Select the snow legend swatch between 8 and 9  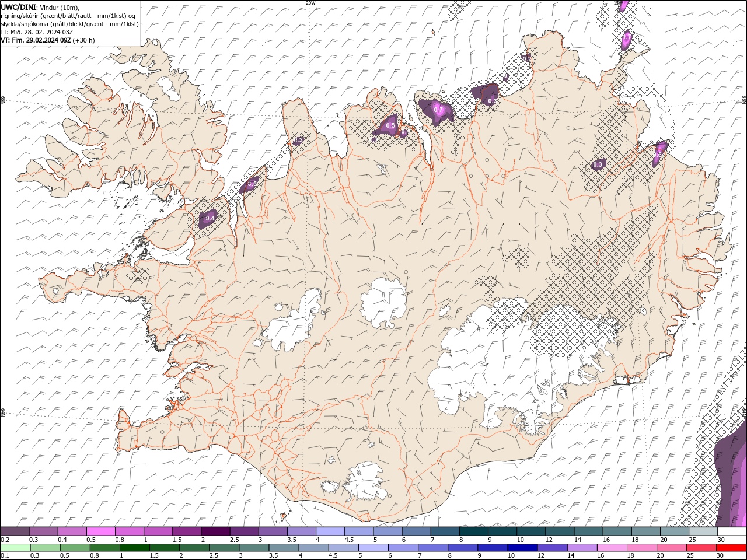[474, 531]
